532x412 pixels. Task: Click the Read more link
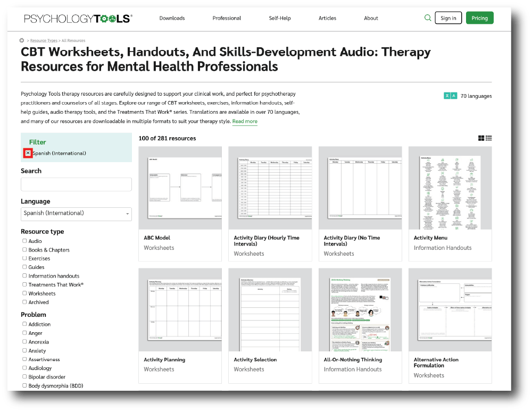tap(245, 121)
